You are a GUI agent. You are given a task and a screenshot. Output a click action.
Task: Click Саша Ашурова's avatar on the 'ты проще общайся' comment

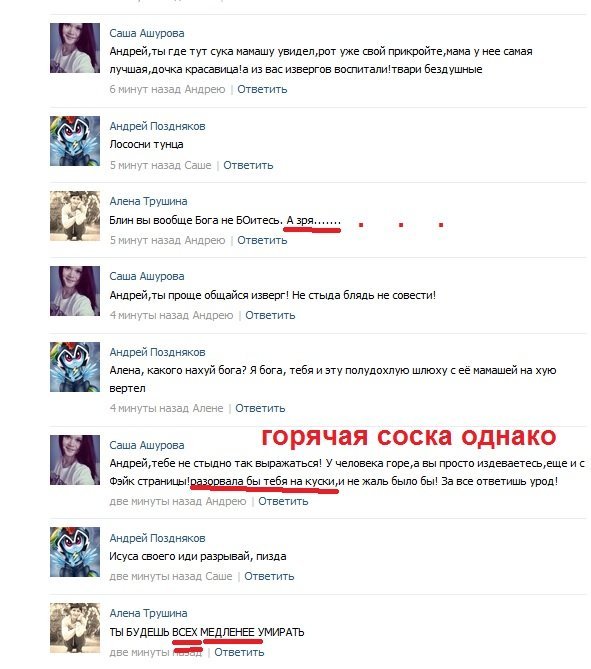(x=75, y=291)
